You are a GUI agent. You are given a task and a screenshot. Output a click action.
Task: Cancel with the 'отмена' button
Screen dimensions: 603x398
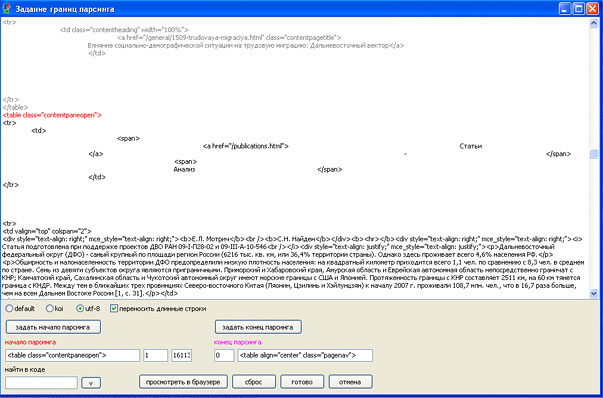click(350, 382)
